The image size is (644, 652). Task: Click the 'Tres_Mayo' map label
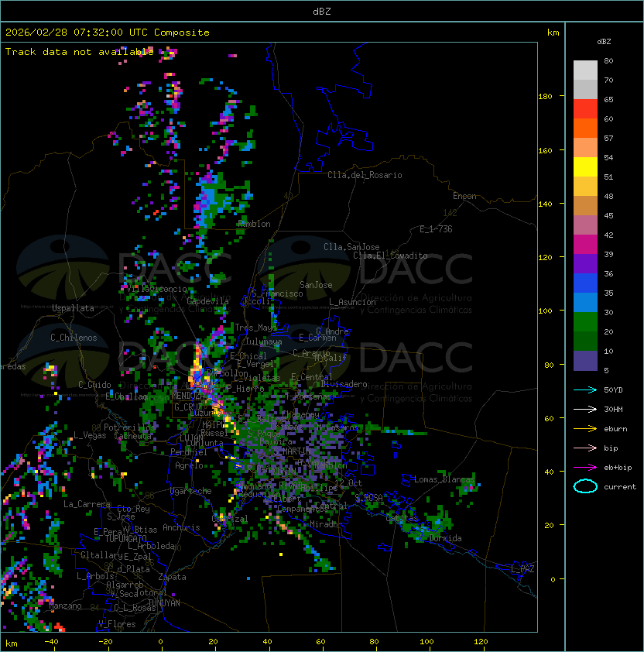[255, 328]
